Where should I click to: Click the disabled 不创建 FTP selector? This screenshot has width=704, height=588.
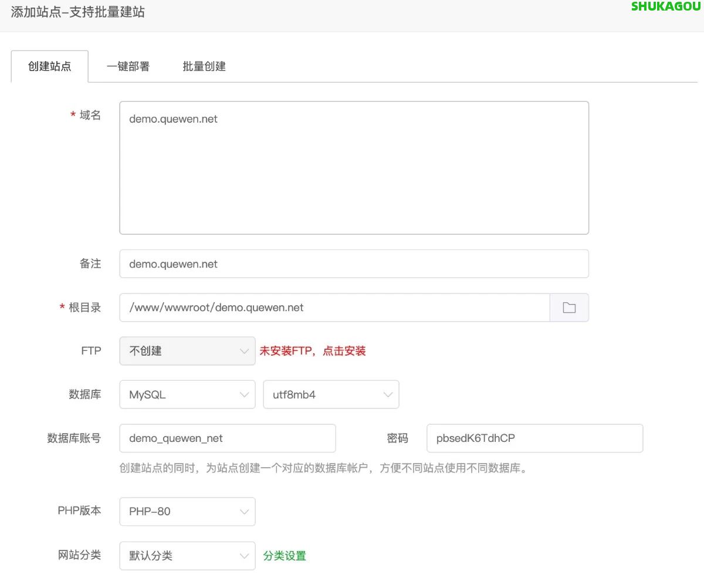point(176,350)
